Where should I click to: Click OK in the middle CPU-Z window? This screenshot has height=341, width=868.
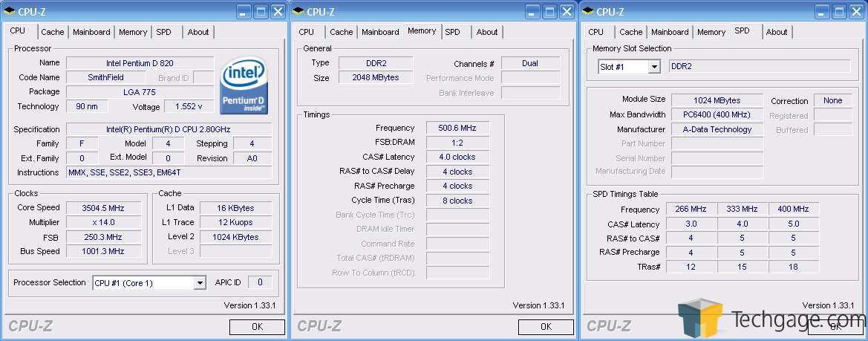point(546,327)
